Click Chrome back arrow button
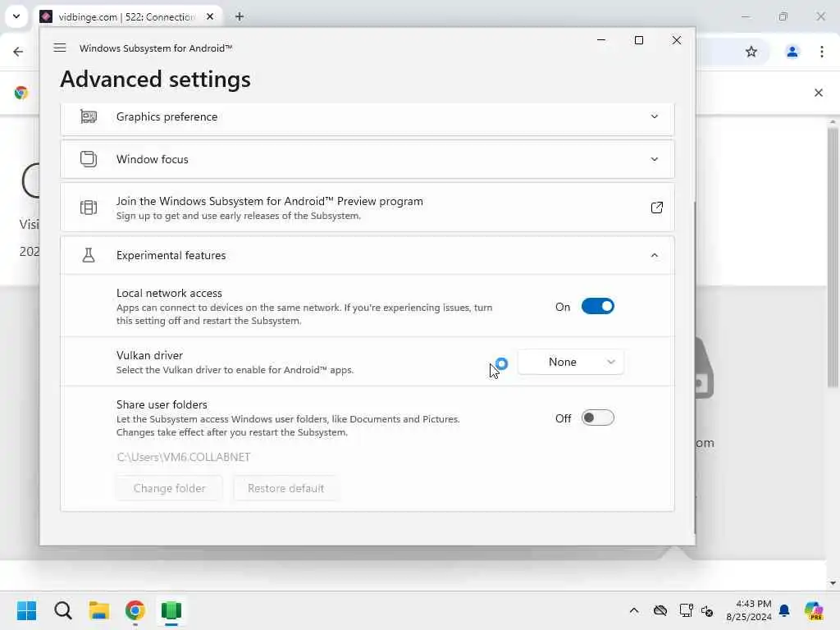 [18, 52]
